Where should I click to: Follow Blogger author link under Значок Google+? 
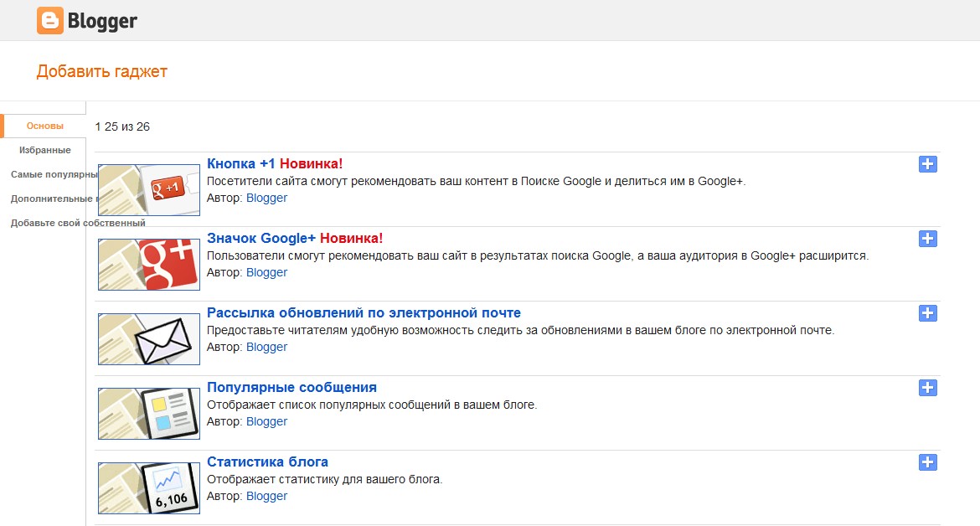pyautogui.click(x=267, y=272)
